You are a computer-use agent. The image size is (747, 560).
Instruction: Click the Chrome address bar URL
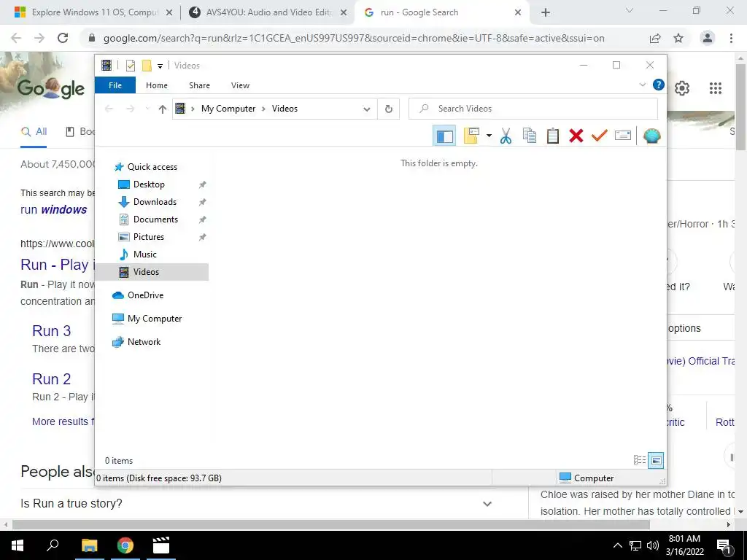pos(354,38)
